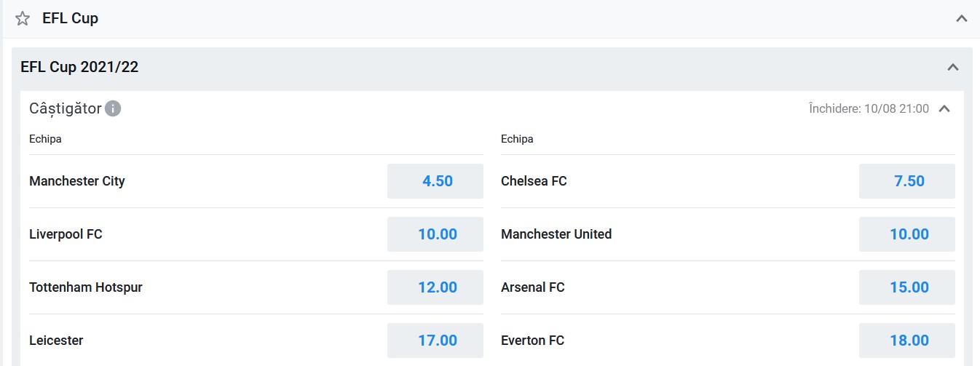
Task: Collapse the Câștigător market chevron
Action: [944, 108]
